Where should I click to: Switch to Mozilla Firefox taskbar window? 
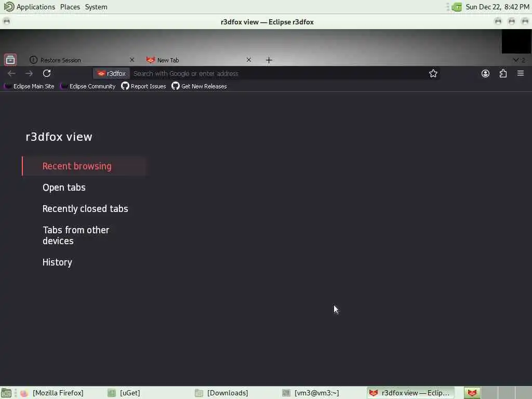52,393
